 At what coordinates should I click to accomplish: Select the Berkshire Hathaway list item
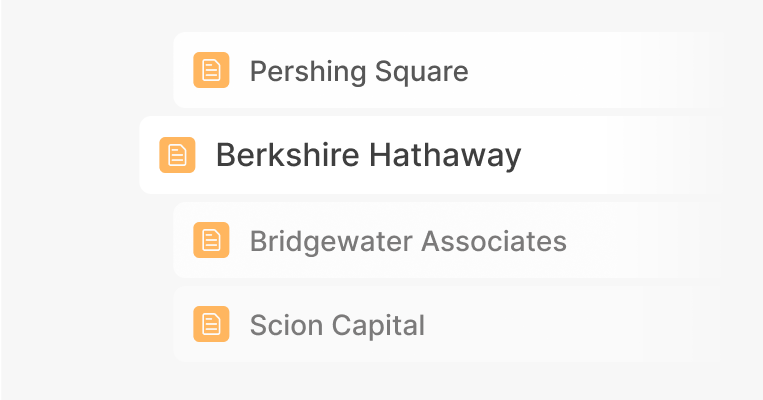point(368,155)
